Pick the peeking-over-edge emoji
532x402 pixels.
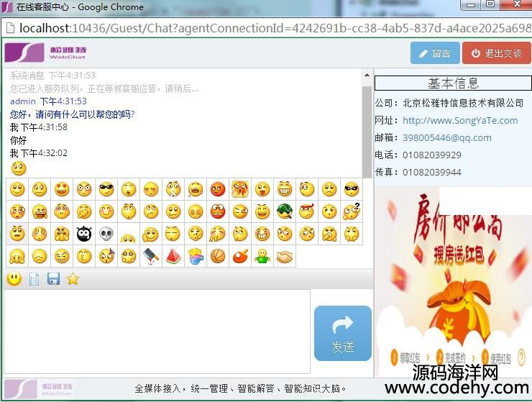[x=129, y=237]
